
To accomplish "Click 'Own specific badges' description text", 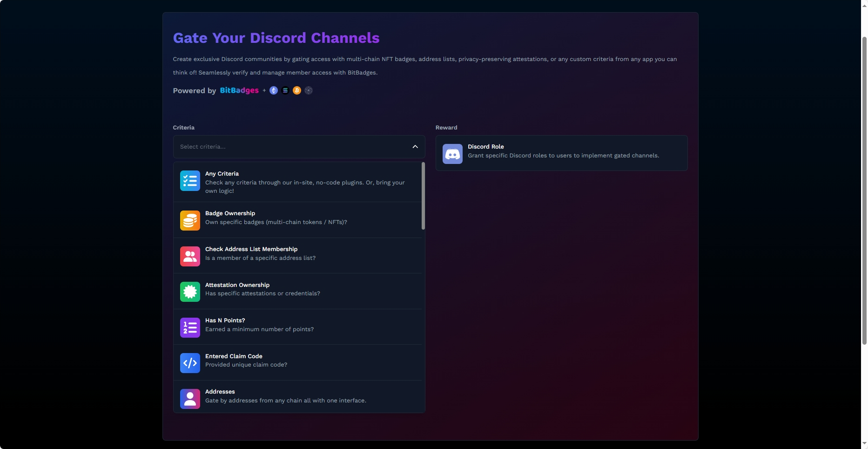I will [276, 222].
